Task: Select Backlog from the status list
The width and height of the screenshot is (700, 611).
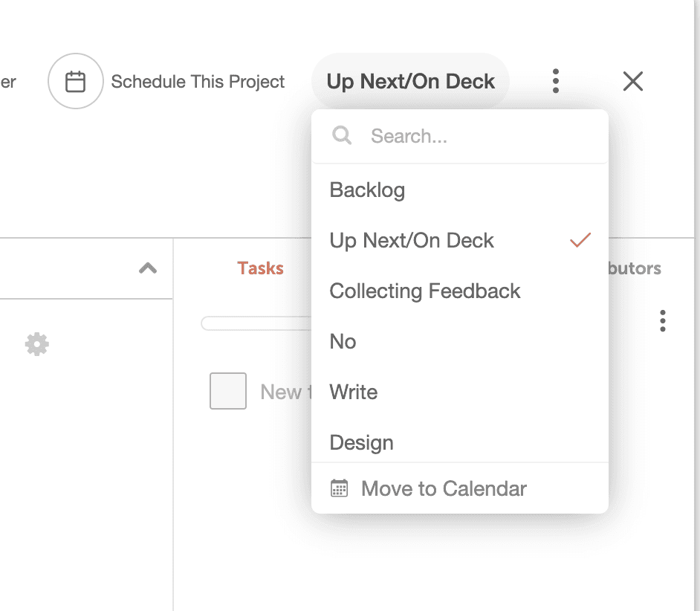Action: tap(460, 190)
